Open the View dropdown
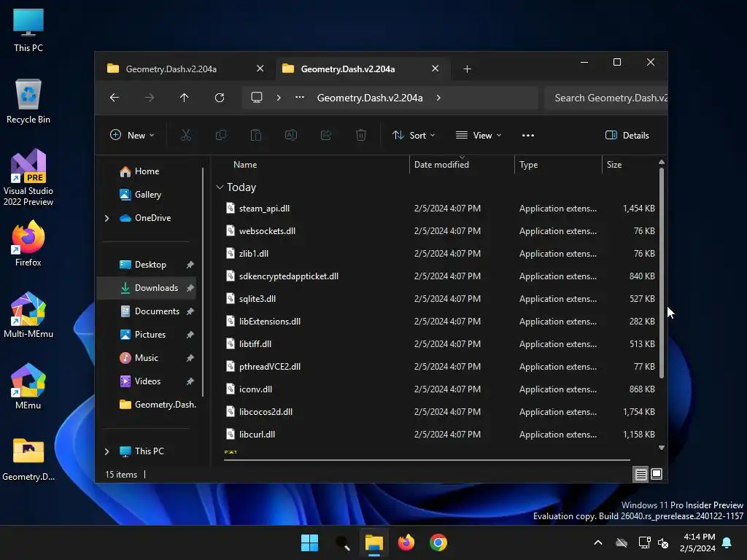The width and height of the screenshot is (747, 560). click(479, 135)
